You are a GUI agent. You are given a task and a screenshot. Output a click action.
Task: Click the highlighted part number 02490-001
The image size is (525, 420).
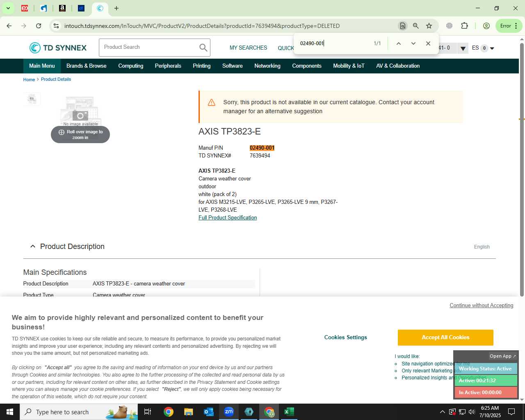pyautogui.click(x=262, y=148)
